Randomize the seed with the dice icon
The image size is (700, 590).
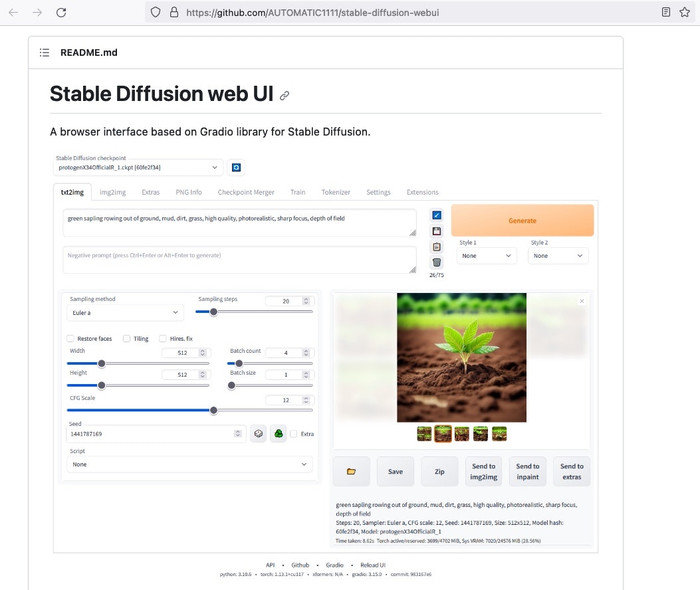click(259, 433)
